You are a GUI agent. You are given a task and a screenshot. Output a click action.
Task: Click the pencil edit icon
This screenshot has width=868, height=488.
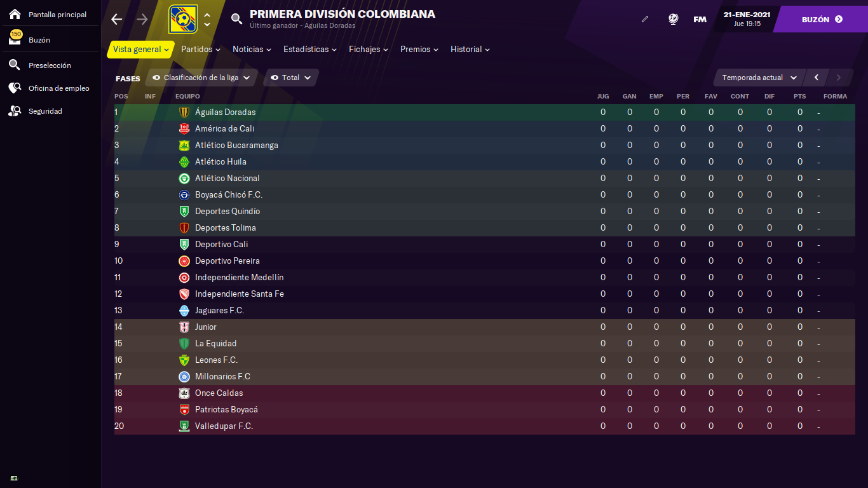pos(645,19)
